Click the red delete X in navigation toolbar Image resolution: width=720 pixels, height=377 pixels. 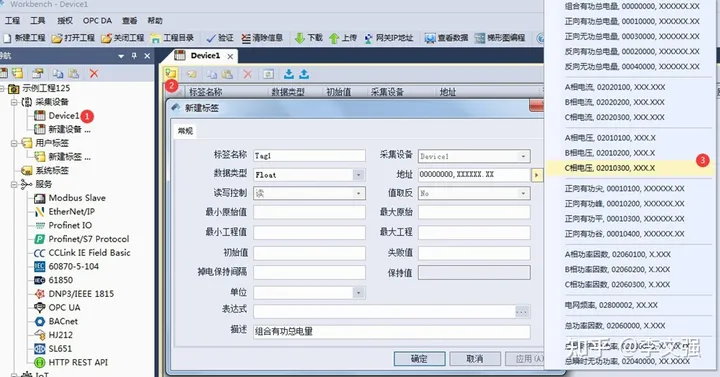pos(94,73)
